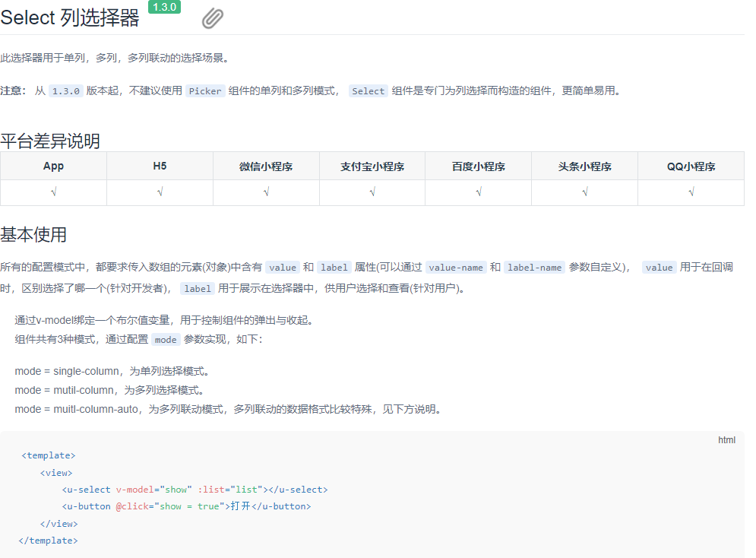The image size is (756, 558).
Task: Click the checkmark in the App column
Action: coord(53,192)
